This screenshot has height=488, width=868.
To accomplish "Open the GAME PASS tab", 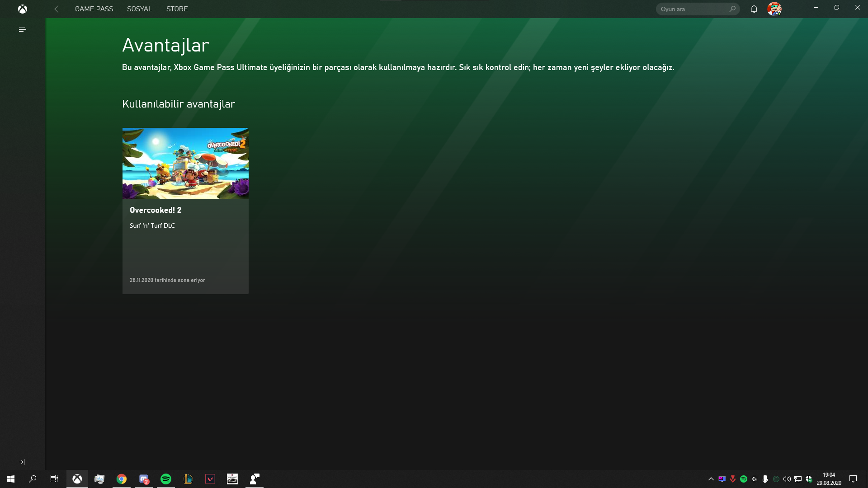I will tap(94, 9).
